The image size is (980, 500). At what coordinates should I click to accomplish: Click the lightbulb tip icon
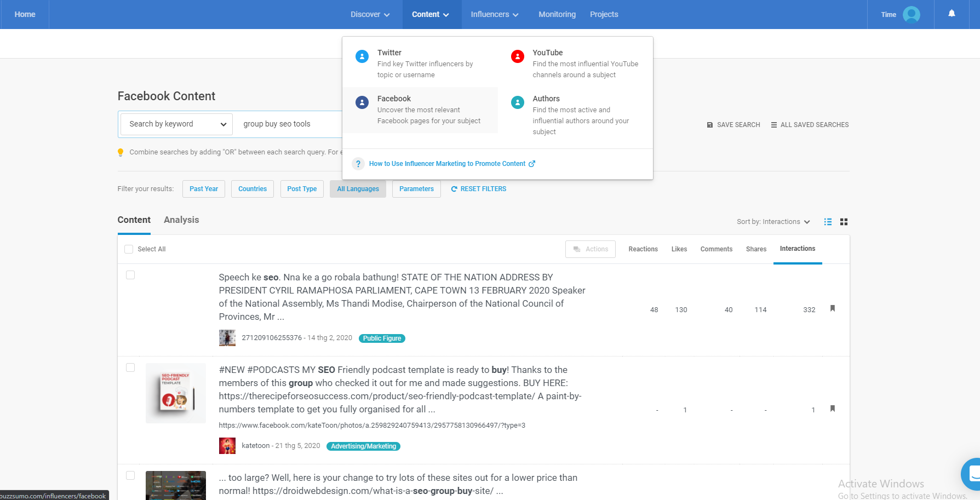(x=121, y=152)
